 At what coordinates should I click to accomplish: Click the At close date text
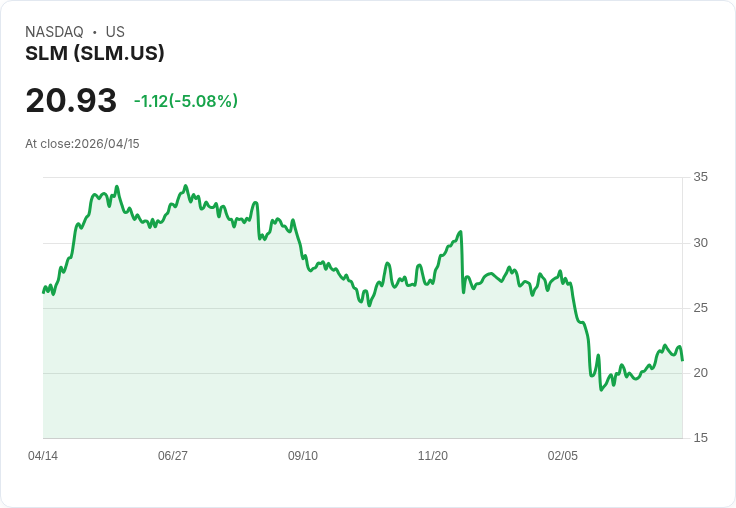point(82,144)
